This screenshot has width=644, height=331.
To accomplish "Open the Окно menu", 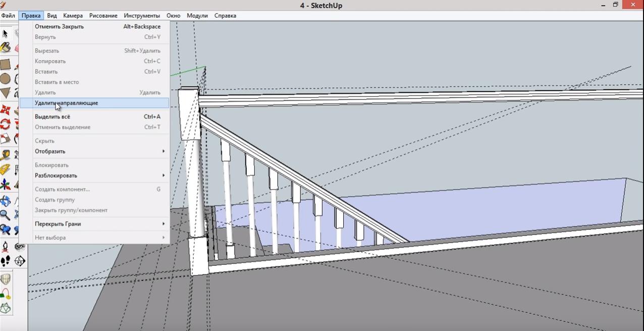I will (x=173, y=16).
